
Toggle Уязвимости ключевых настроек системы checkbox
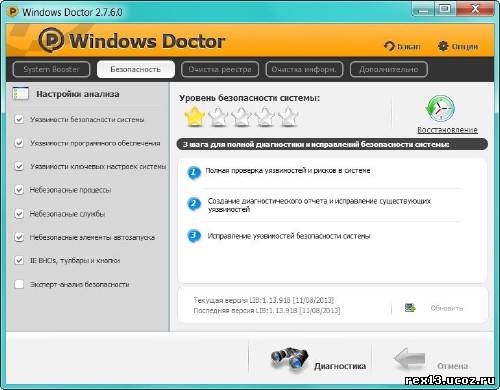pyautogui.click(x=19, y=166)
